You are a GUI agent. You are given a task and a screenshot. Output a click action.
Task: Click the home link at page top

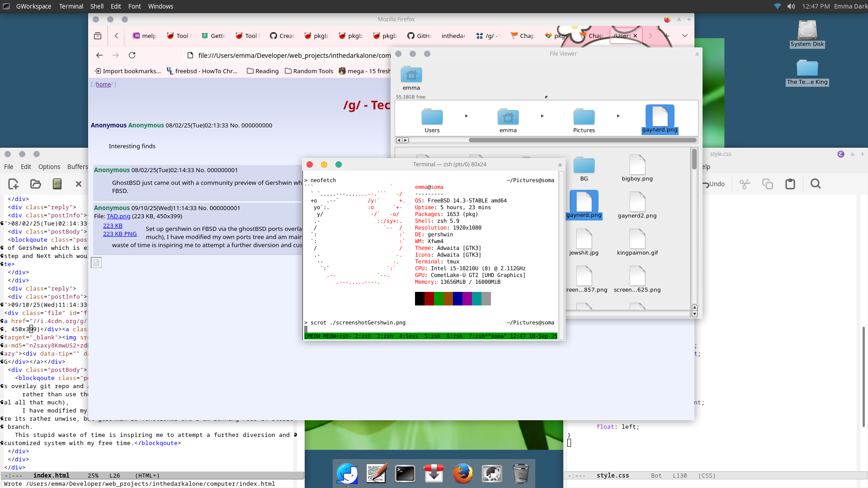pyautogui.click(x=103, y=84)
